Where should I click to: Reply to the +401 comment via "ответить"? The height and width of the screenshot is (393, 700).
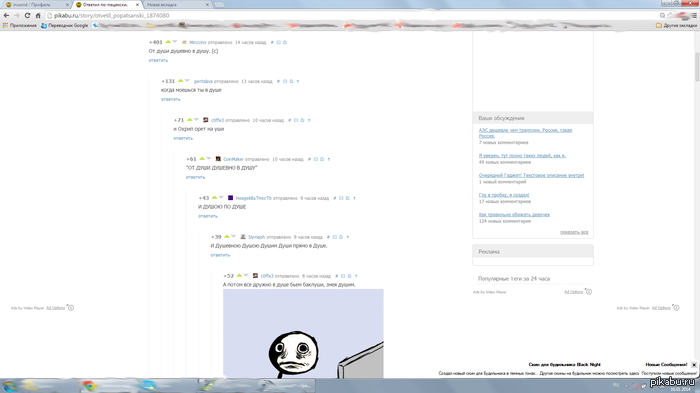pyautogui.click(x=158, y=60)
